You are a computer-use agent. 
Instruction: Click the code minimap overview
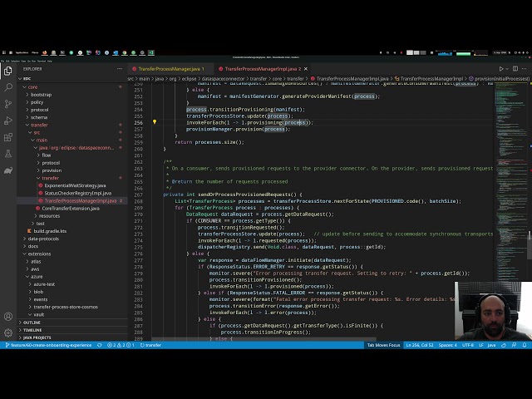tap(510, 183)
